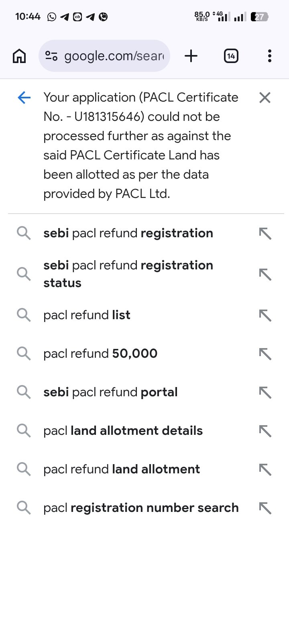Screen dimensions: 289x644
Task: Tap the WhatsApp notification icon in status bar
Action: point(52,17)
